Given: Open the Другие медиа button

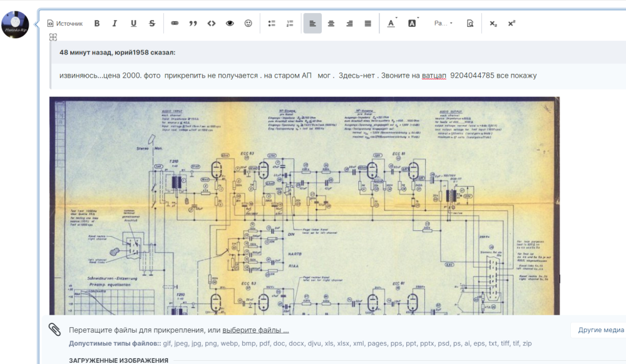Looking at the screenshot, I should (x=600, y=330).
